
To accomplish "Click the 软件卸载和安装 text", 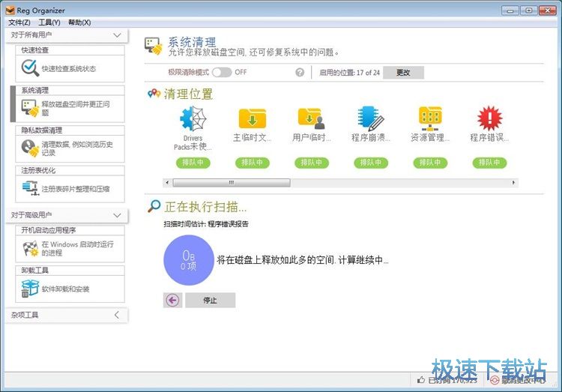I will [x=66, y=289].
